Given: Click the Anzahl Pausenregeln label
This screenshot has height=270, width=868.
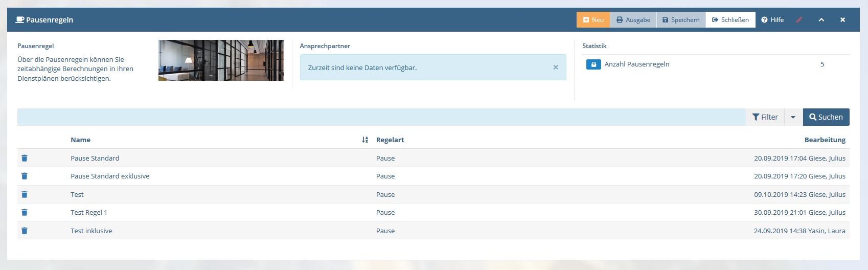Looking at the screenshot, I should pyautogui.click(x=637, y=64).
